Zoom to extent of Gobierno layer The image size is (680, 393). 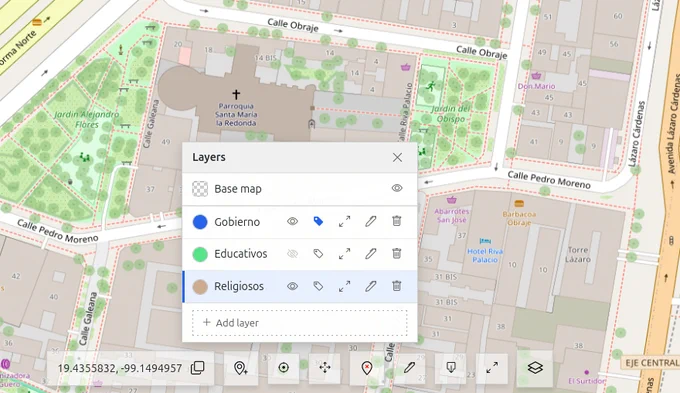(345, 221)
